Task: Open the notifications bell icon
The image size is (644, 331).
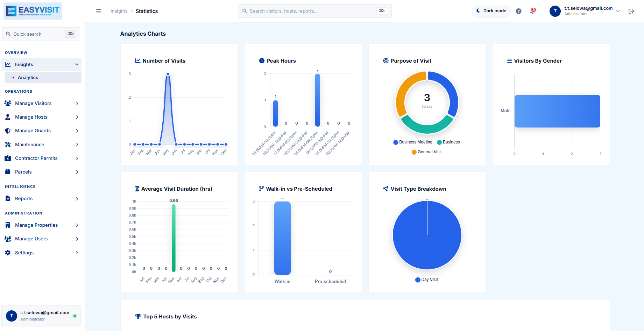Action: [x=533, y=11]
